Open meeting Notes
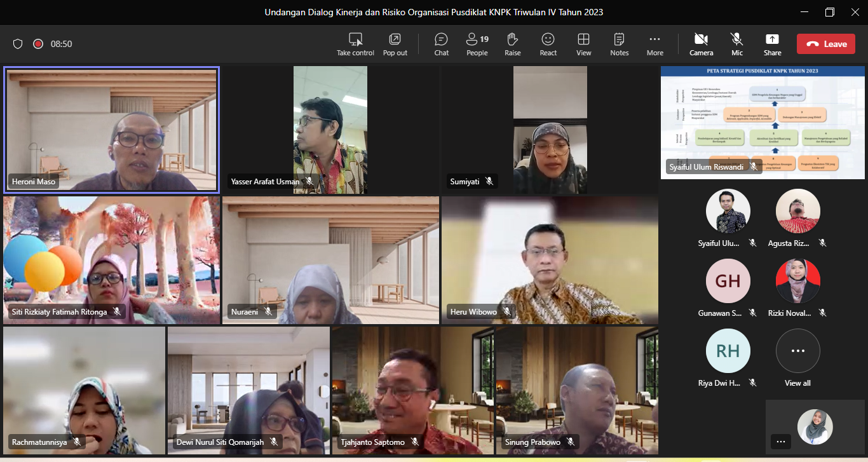This screenshot has width=868, height=462. point(620,44)
